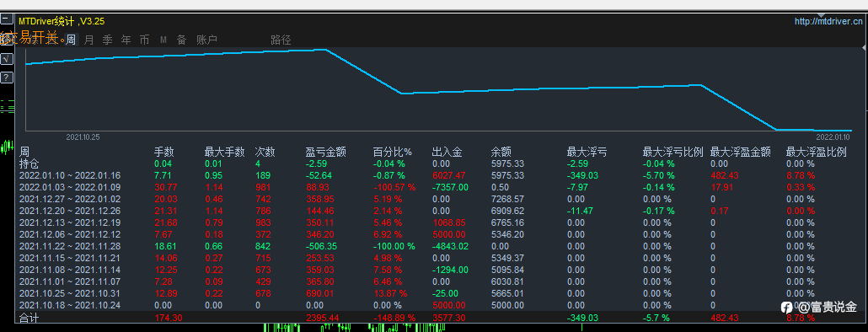
Task: Select the 周 (week) tab
Action: pos(71,40)
